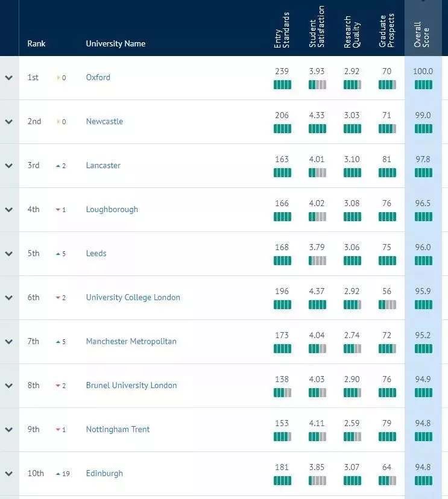The width and height of the screenshot is (448, 499).
Task: Click Brunel's entry standards bar indicator
Action: [282, 393]
